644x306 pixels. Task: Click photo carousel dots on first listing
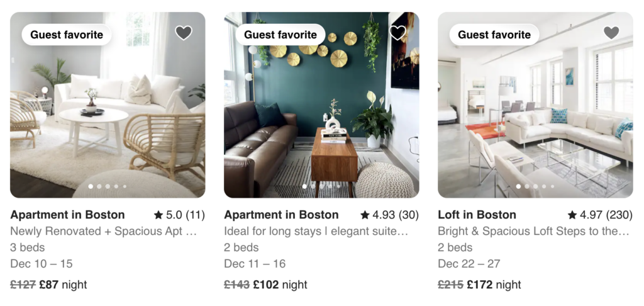(x=107, y=186)
